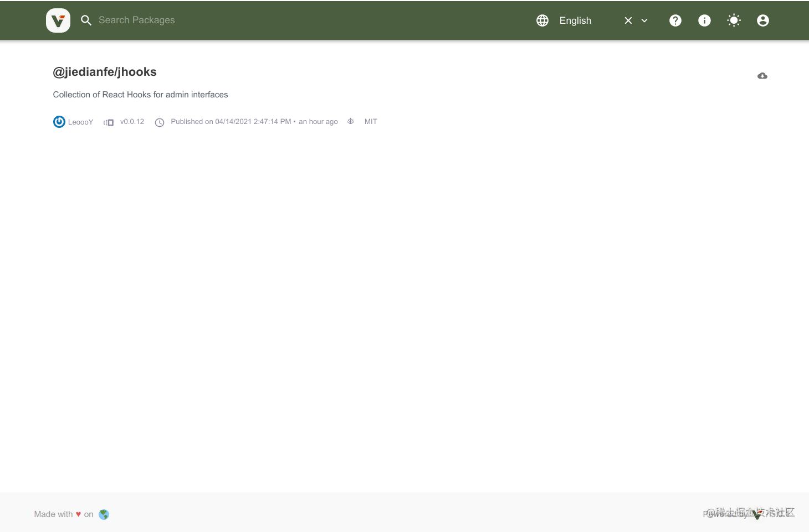Viewport: 809px width, 532px height.
Task: Expand the language dropdown arrow
Action: tap(644, 20)
